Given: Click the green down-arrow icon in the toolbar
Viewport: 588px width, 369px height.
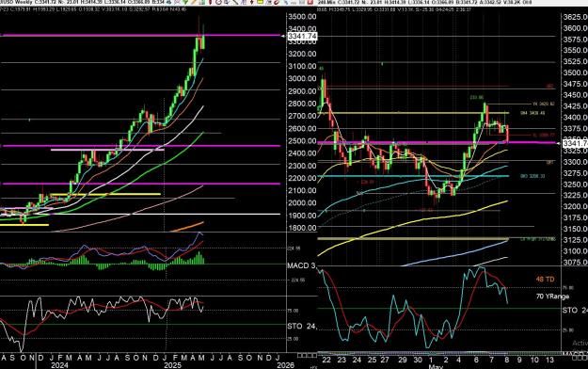Looking at the screenshot, I should (185, 2).
